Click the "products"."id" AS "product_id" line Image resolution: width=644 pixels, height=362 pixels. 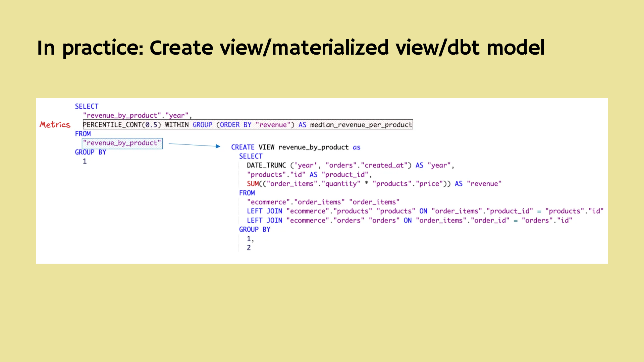click(x=309, y=175)
